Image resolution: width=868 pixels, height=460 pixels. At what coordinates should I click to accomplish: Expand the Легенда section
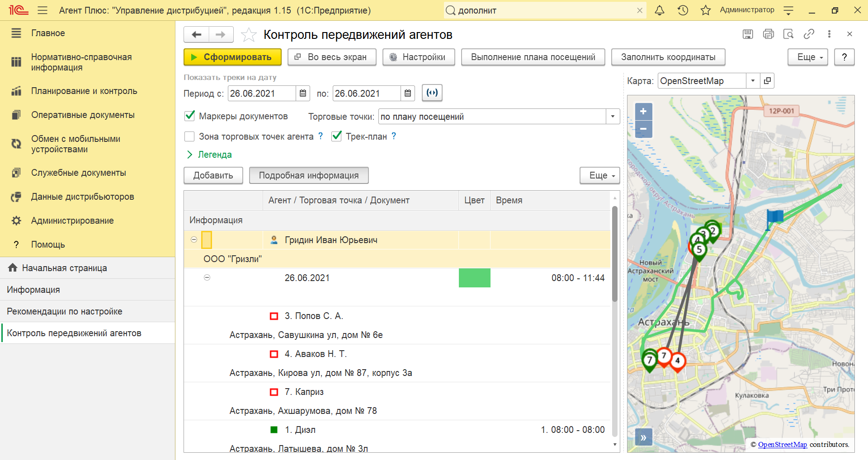click(x=209, y=155)
